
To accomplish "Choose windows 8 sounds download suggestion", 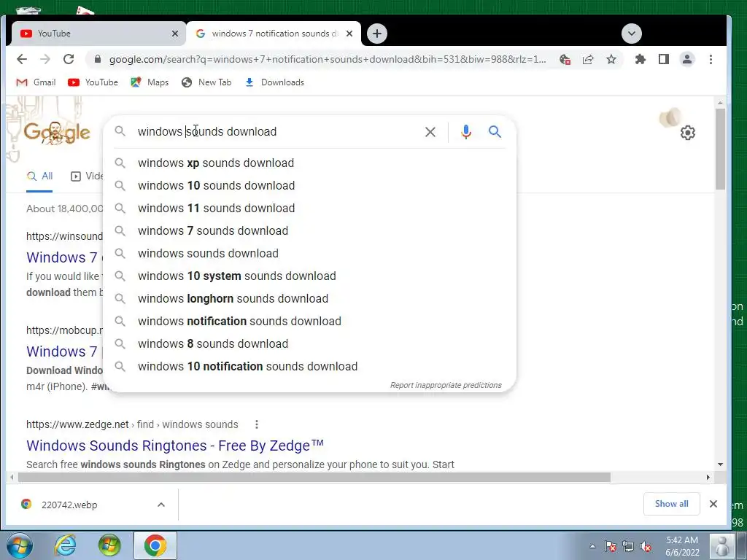I will (309, 344).
